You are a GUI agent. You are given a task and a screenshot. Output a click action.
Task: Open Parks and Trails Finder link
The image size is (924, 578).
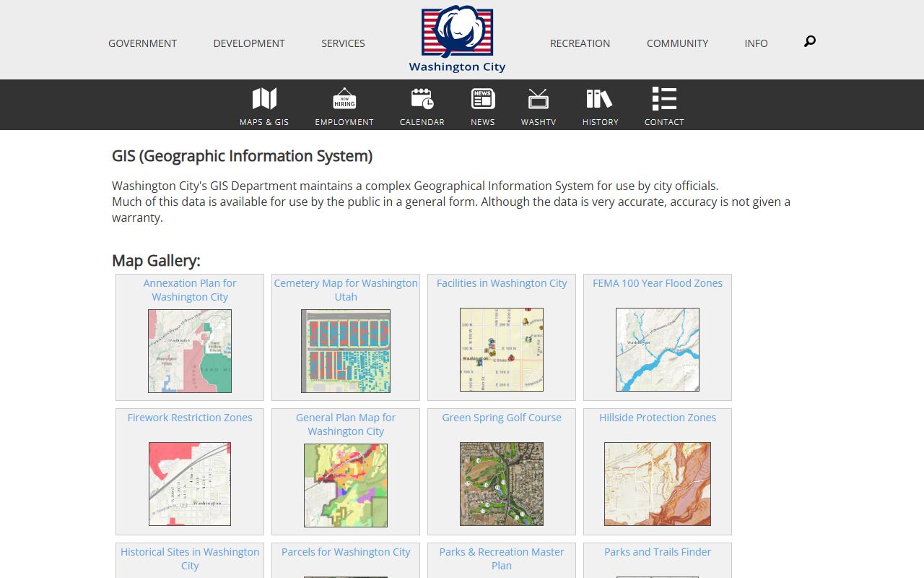(658, 552)
